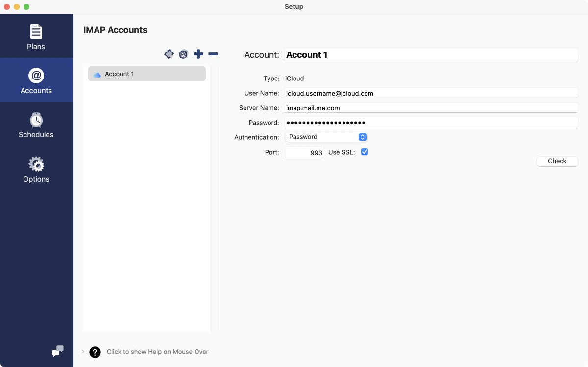Screen dimensions: 588x367
Task: Open the Authentication dropdown
Action: [x=326, y=137]
